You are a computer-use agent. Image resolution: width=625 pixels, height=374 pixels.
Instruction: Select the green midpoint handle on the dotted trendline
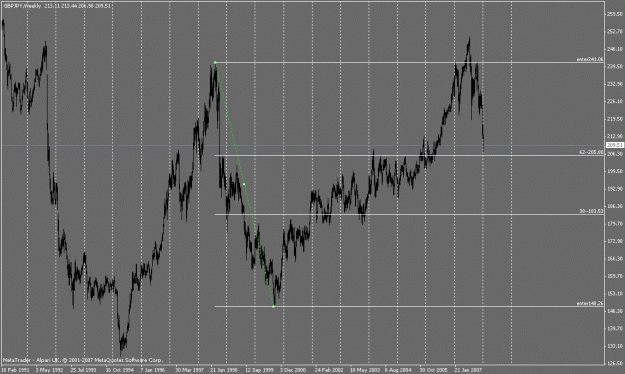[244, 184]
